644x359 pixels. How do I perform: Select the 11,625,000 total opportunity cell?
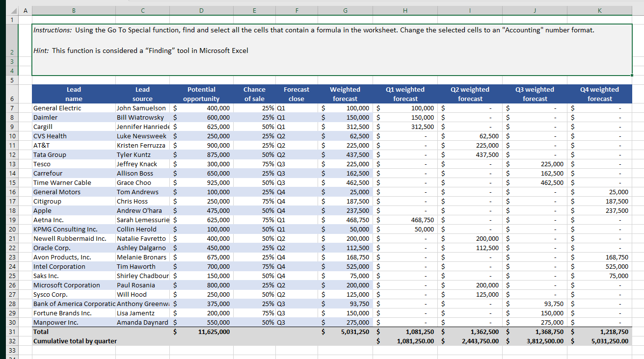click(x=201, y=332)
